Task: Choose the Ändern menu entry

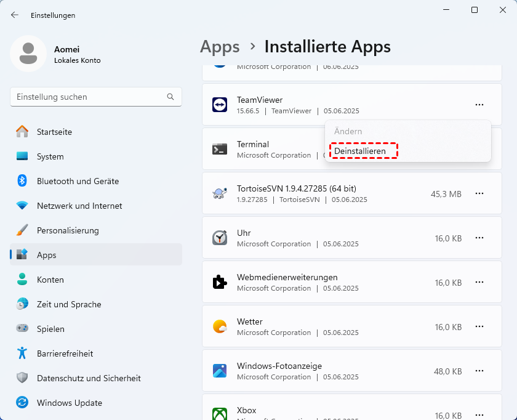Action: coord(348,131)
